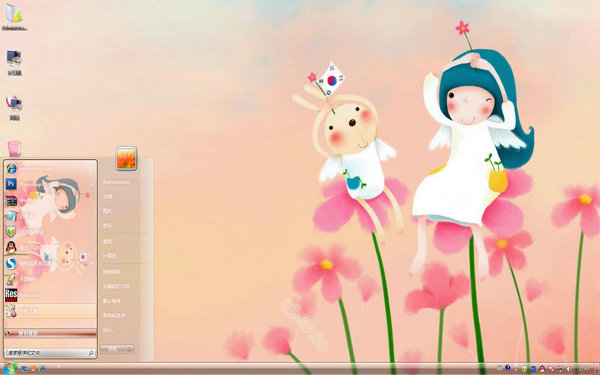Open Computer from Start menu right pane
Viewport: 600px width, 375px height.
tap(110, 256)
